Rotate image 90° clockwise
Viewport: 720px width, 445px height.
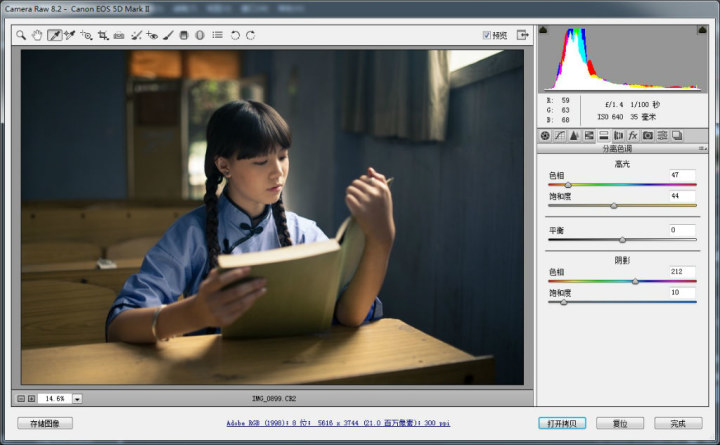(251, 35)
